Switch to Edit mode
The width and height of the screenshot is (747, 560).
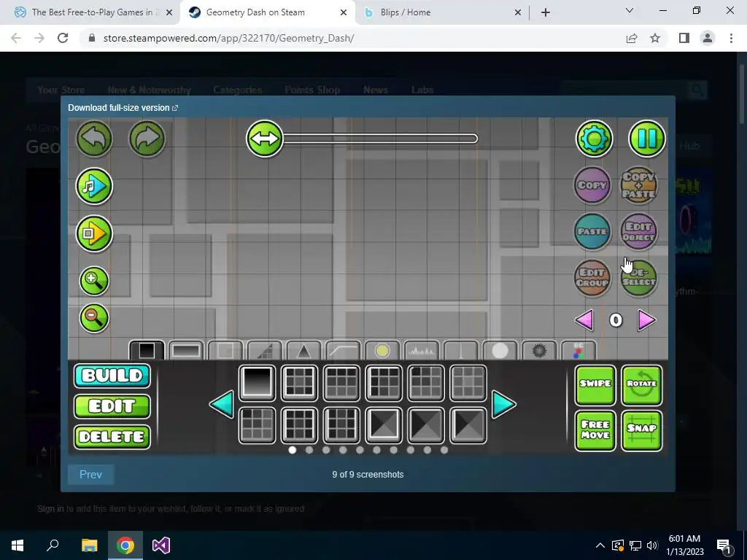112,406
